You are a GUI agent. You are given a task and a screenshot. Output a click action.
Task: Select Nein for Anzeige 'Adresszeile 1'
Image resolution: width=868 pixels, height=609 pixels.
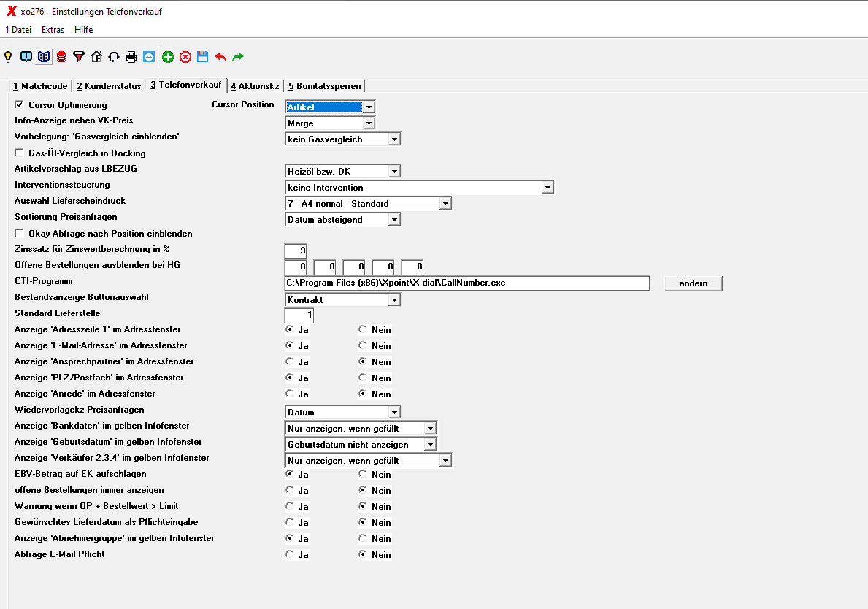point(363,329)
